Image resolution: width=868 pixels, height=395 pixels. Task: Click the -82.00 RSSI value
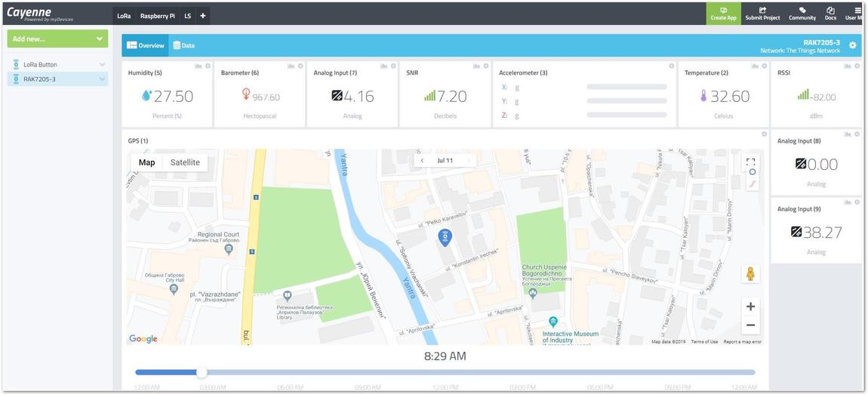pos(823,97)
